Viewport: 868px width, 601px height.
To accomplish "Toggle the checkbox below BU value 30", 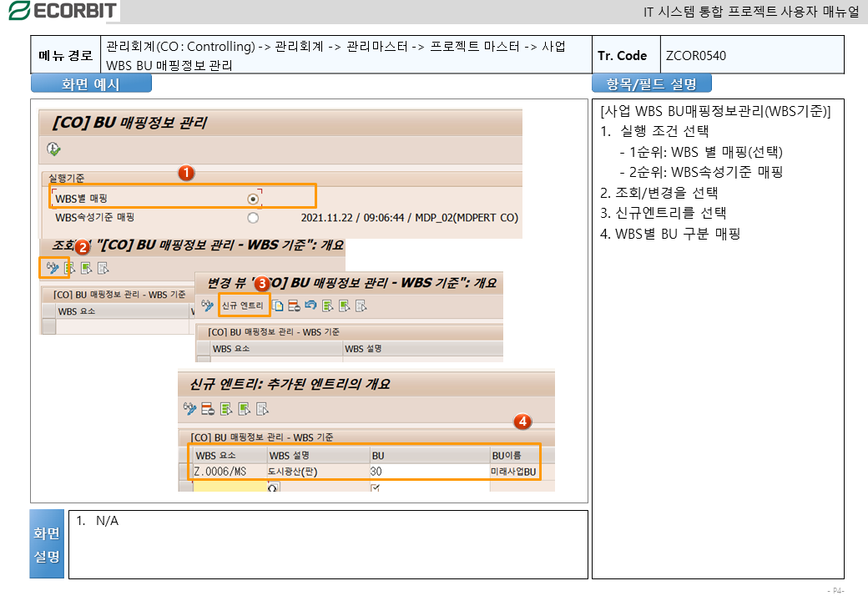I will click(x=376, y=487).
